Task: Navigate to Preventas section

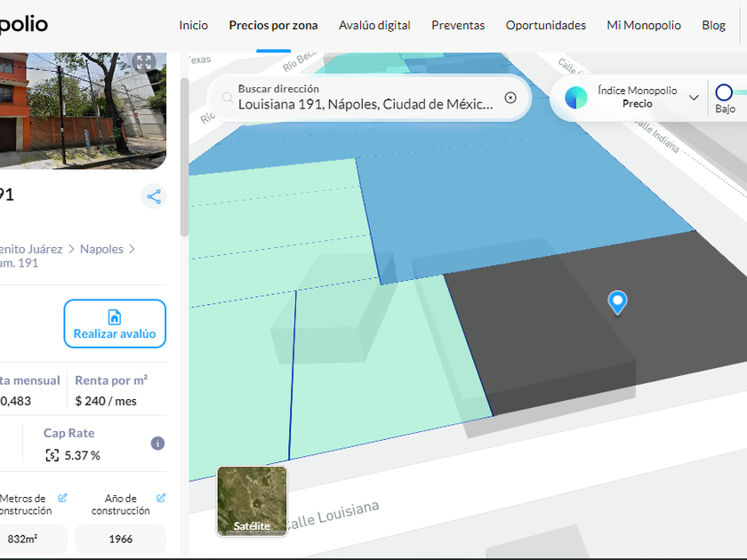Action: [458, 25]
